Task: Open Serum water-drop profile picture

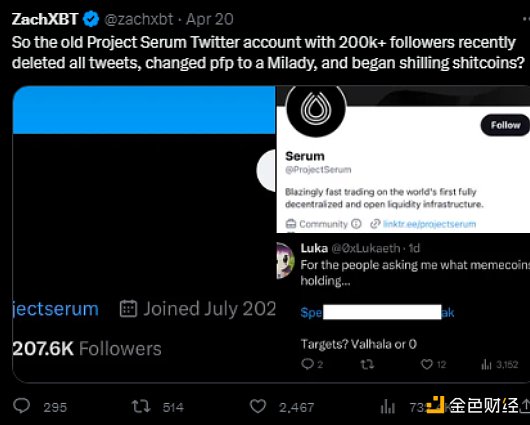Action: pyautogui.click(x=316, y=110)
